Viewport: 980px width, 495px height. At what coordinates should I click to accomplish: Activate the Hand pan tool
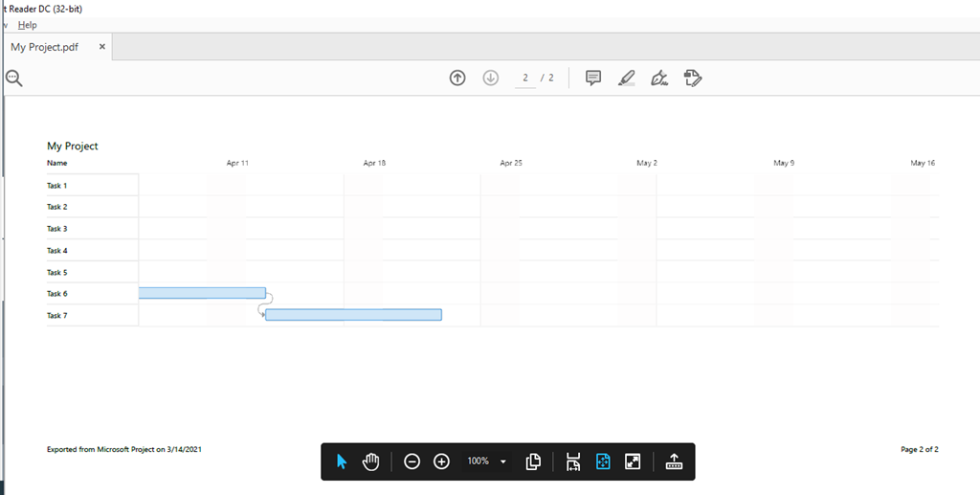coord(371,461)
